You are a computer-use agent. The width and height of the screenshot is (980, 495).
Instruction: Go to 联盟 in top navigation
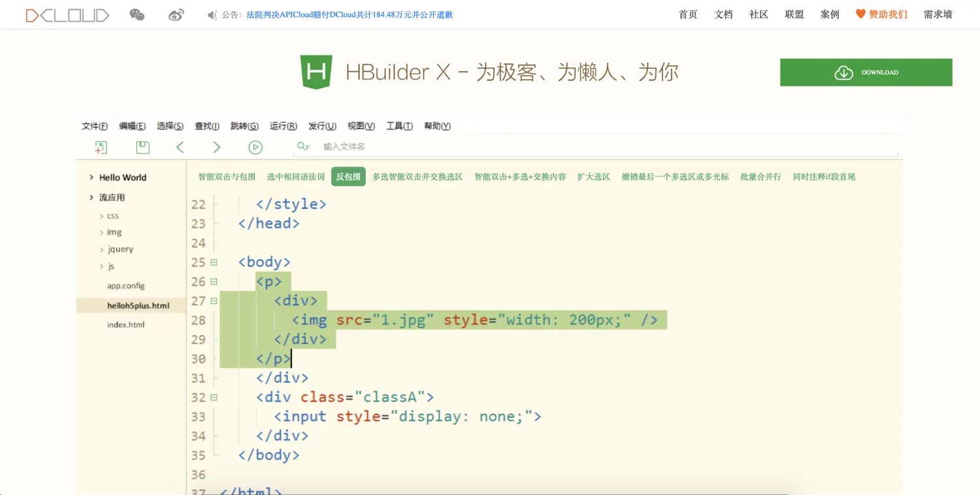pos(794,14)
